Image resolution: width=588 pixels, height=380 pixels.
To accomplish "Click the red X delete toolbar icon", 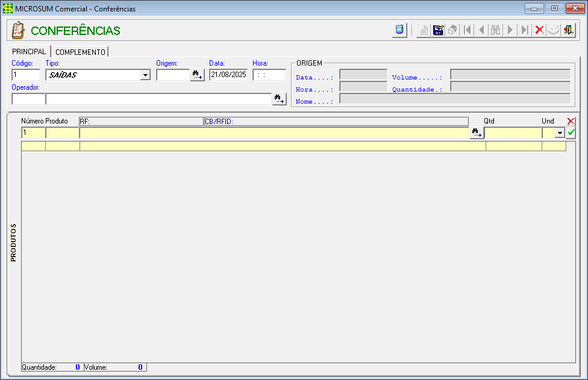I will tap(539, 30).
